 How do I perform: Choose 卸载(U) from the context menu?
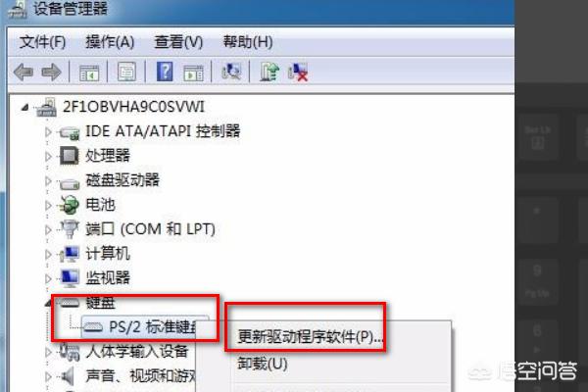tap(263, 364)
